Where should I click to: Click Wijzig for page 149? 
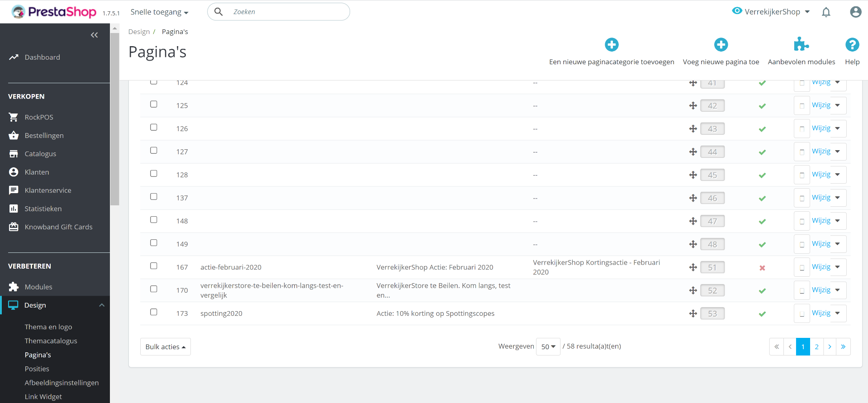point(821,243)
